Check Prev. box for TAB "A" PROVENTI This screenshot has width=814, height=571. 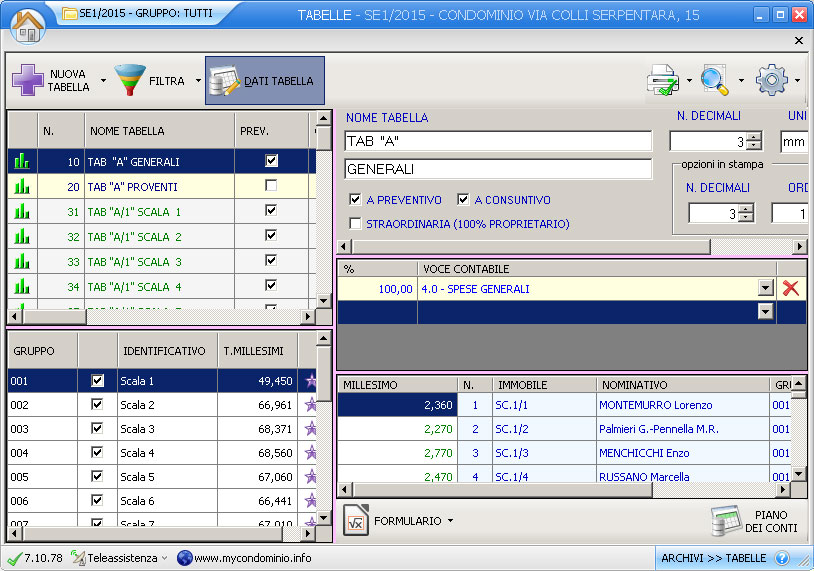point(271,186)
